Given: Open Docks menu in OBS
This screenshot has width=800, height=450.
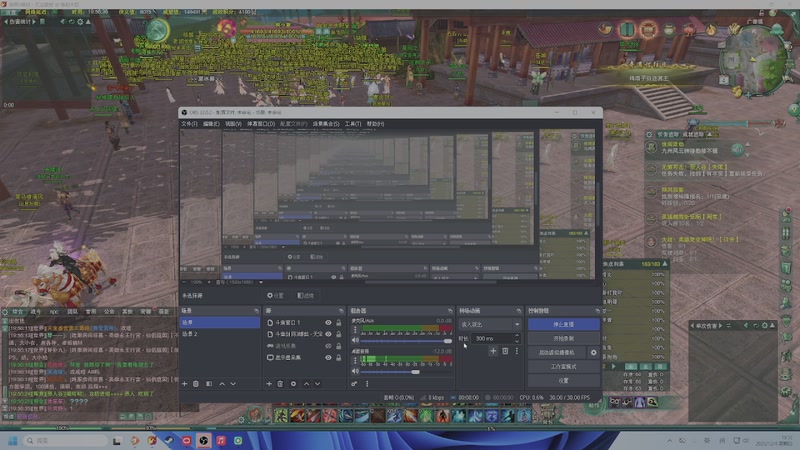Looking at the screenshot, I should (261, 124).
